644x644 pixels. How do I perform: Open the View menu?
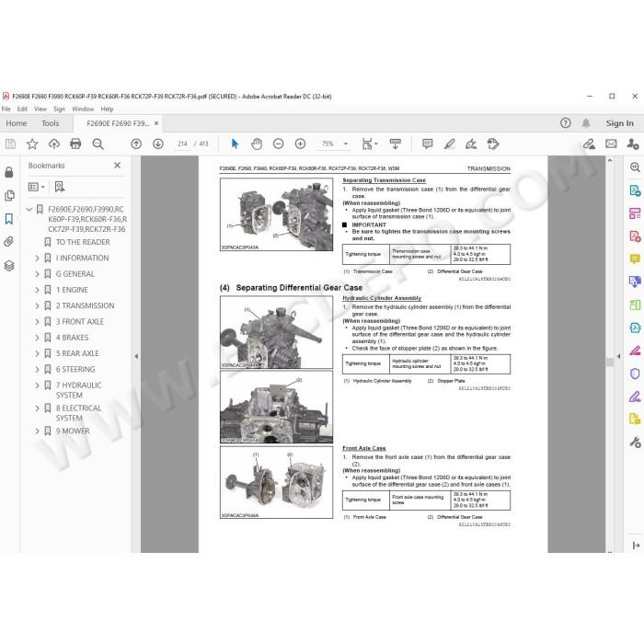tap(40, 109)
